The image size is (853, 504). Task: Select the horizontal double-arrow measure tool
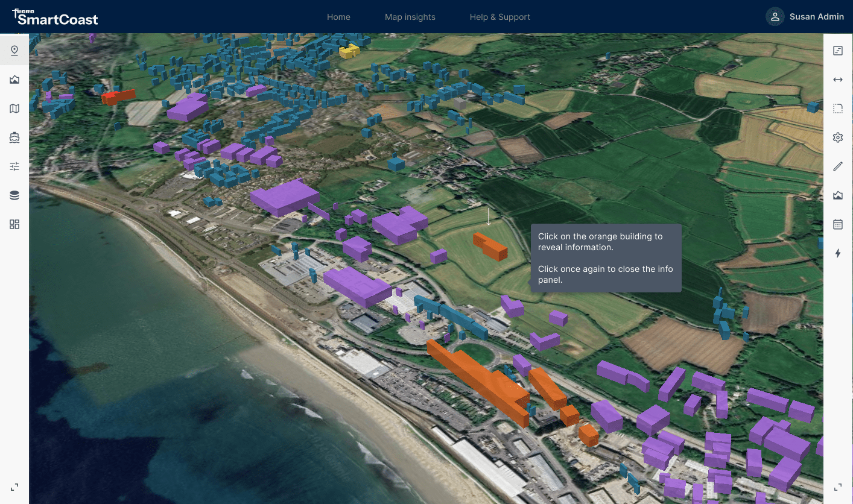pos(838,80)
